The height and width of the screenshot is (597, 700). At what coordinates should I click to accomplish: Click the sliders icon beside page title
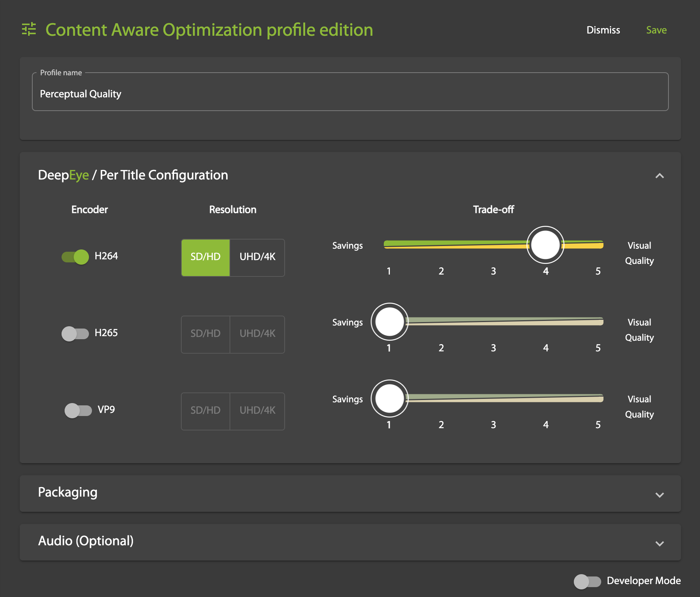(29, 29)
